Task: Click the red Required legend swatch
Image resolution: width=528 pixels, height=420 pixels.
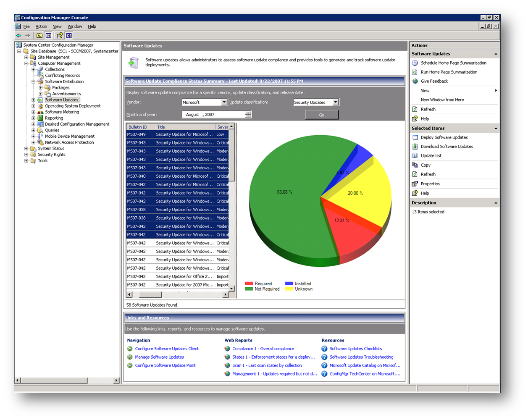Action: [x=249, y=283]
